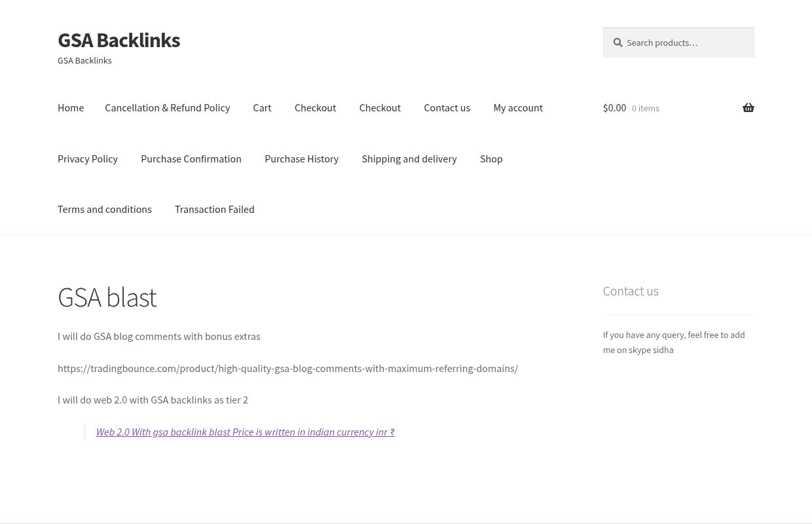Image resolution: width=812 pixels, height=524 pixels.
Task: Open the GSA Backlinks site title
Action: (119, 40)
